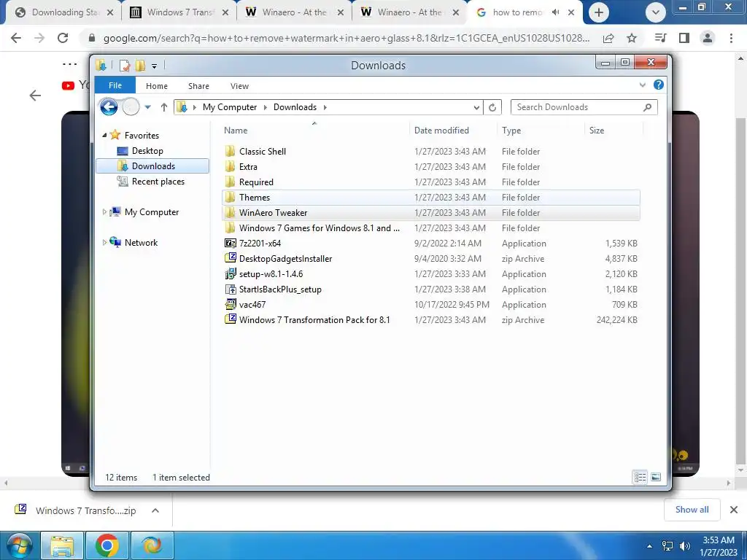747x560 pixels.
Task: Click Chrome icon in taskbar
Action: (x=107, y=545)
